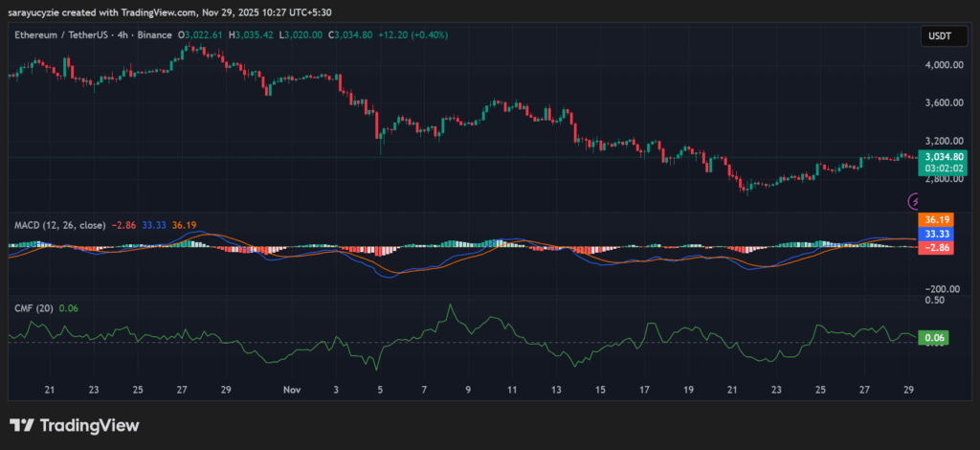Click date 21 at left of time axis
The width and height of the screenshot is (980, 450).
tap(49, 391)
